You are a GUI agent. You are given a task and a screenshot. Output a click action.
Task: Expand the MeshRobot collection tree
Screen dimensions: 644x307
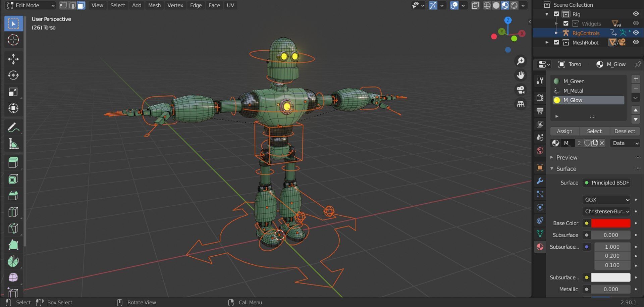click(547, 42)
